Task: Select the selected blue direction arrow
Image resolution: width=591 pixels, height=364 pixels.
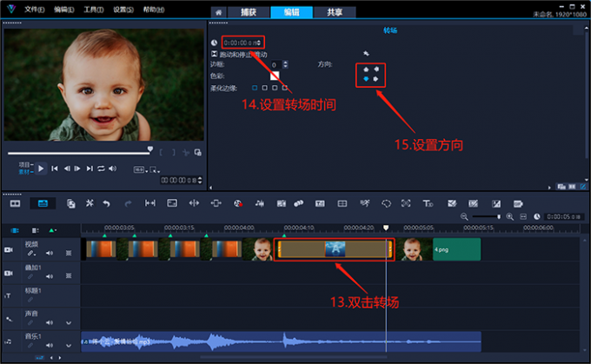Action: coord(366,79)
